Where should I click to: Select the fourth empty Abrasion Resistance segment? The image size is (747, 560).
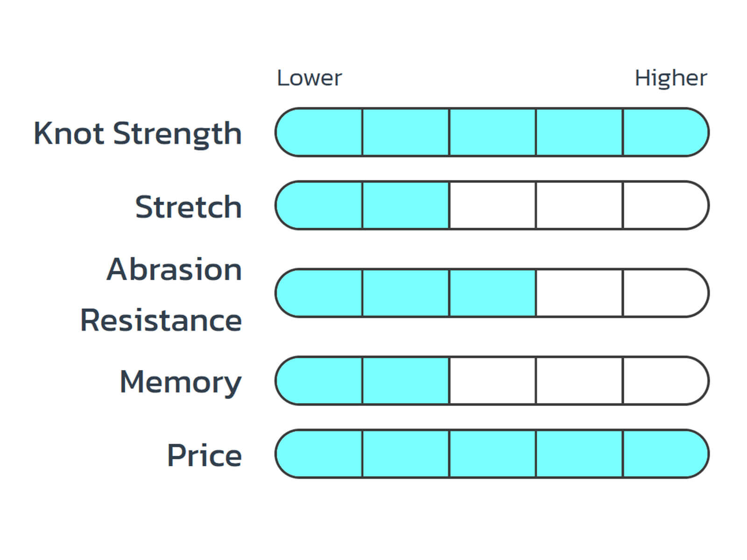click(579, 293)
